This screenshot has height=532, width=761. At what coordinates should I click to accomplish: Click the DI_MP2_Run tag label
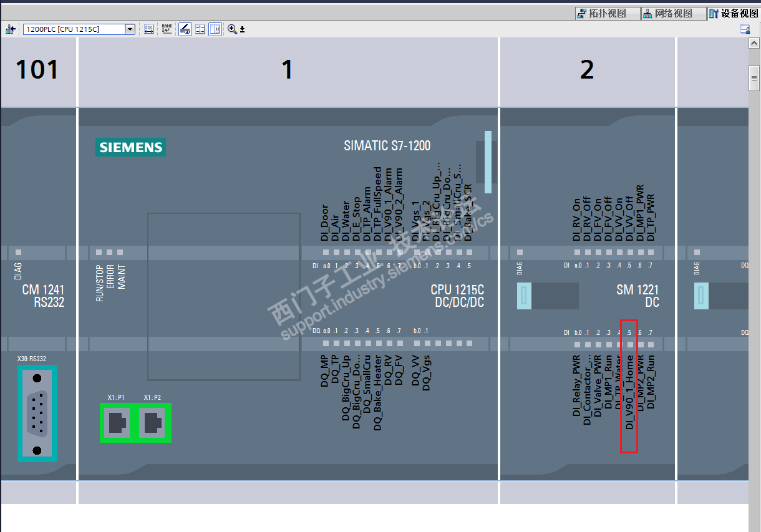point(651,382)
